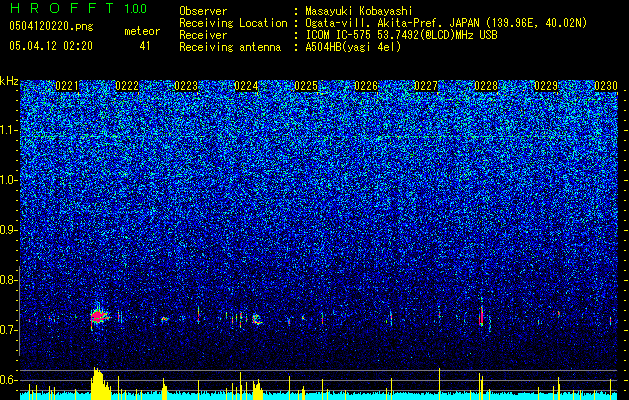629x400 pixels.
Task: Click the kHz axis unit label
Action: pos(9,81)
